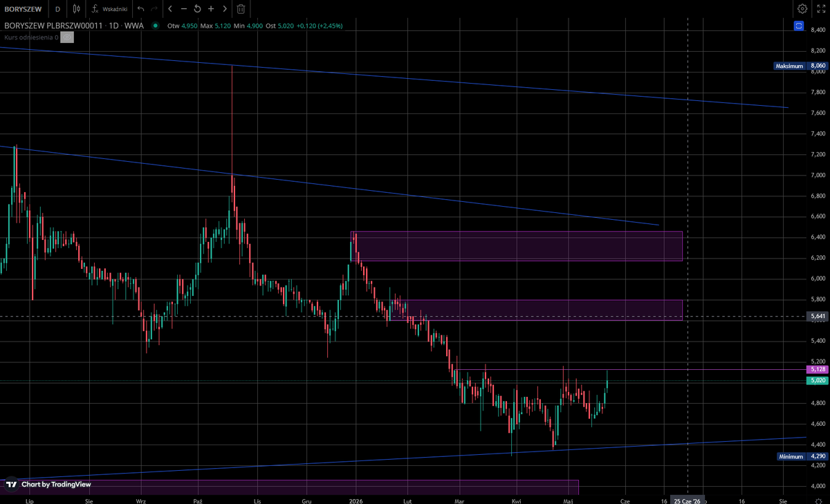This screenshot has width=830, height=504.
Task: Click the blue price scale mode button
Action: (798, 26)
